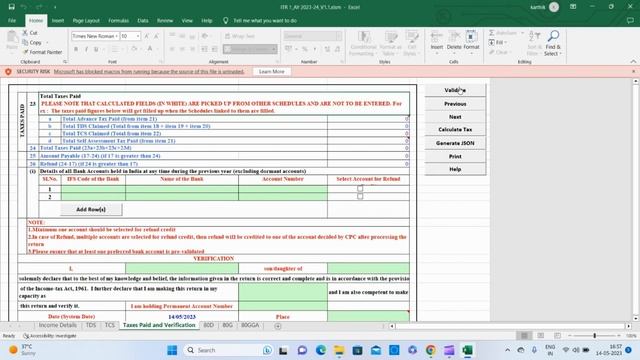The height and width of the screenshot is (360, 640).
Task: Open Find & Select magnifier
Action: click(x=553, y=37)
